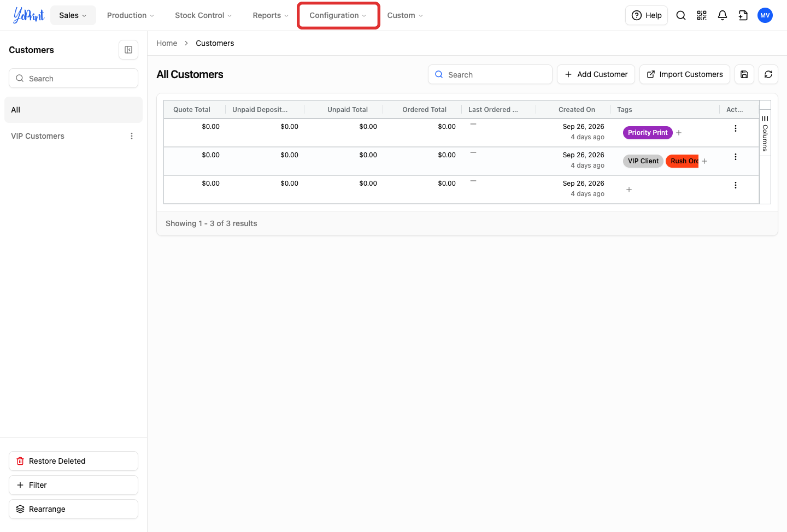Add a tag next to Priority Print
Screen dimensions: 787x532
679,133
